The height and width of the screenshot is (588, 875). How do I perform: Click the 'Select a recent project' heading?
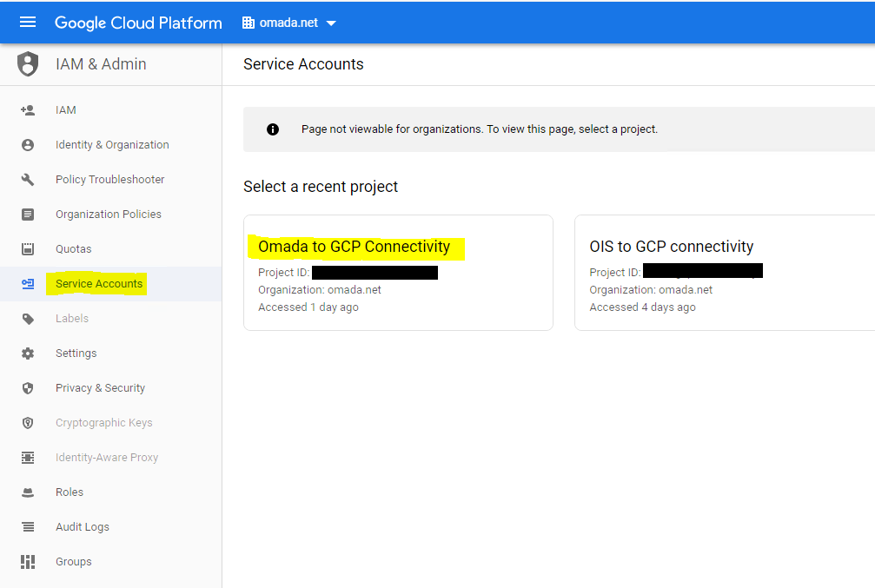tap(321, 187)
